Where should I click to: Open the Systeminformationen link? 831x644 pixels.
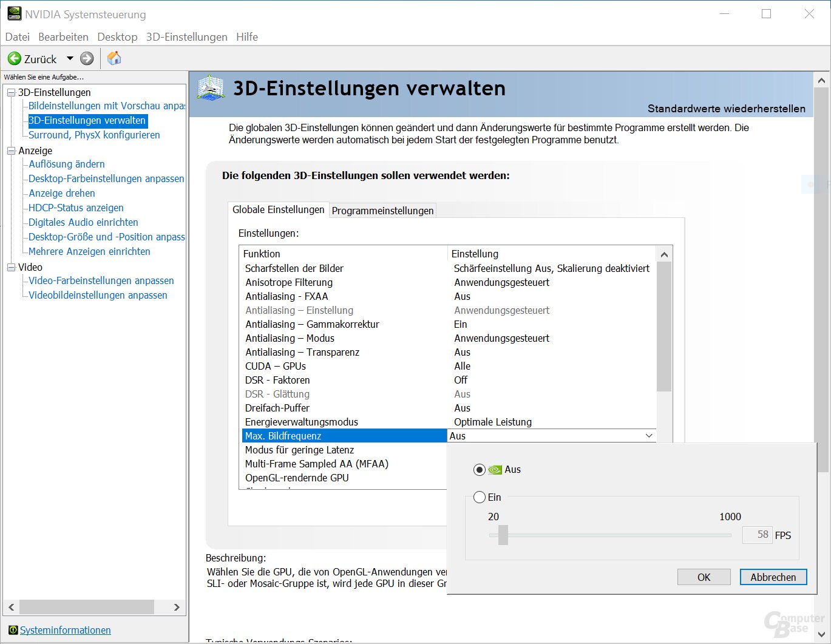[x=66, y=630]
